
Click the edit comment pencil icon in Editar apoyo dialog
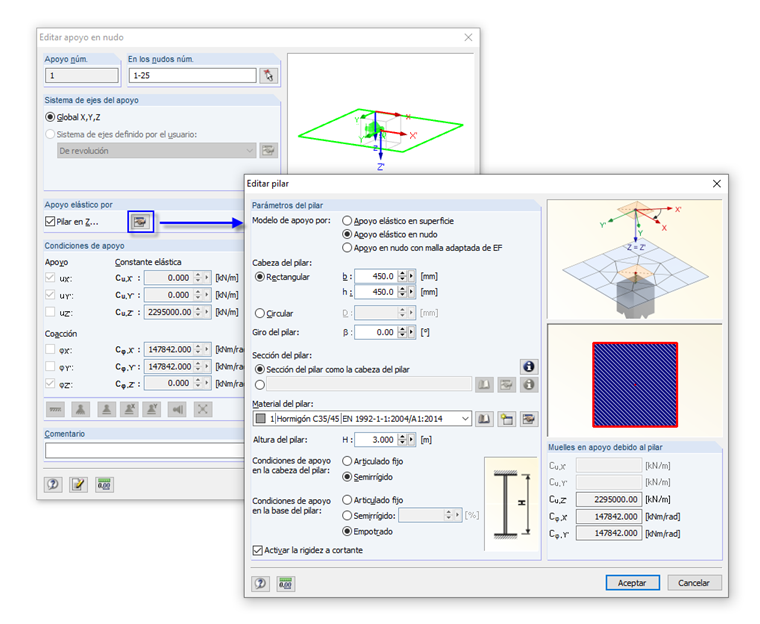[79, 484]
